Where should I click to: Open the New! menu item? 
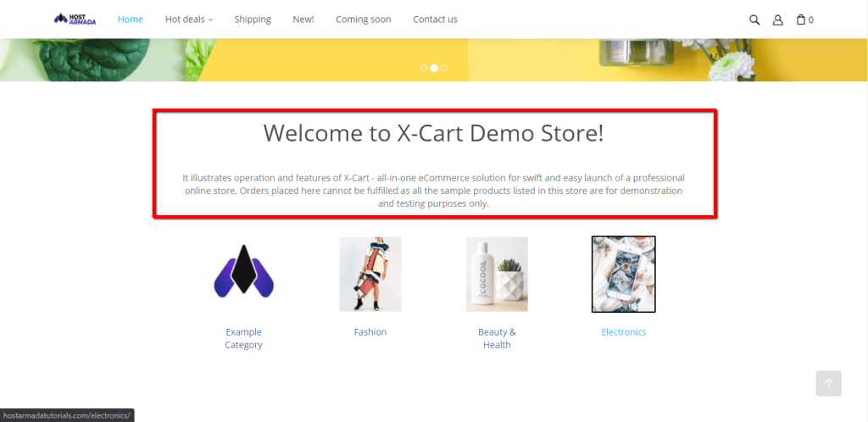303,19
